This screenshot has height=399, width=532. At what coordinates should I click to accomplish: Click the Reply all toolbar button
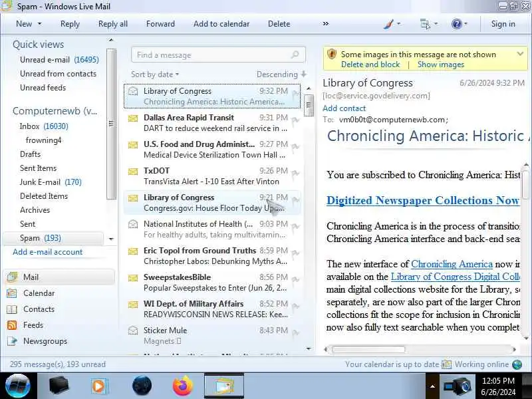click(113, 24)
